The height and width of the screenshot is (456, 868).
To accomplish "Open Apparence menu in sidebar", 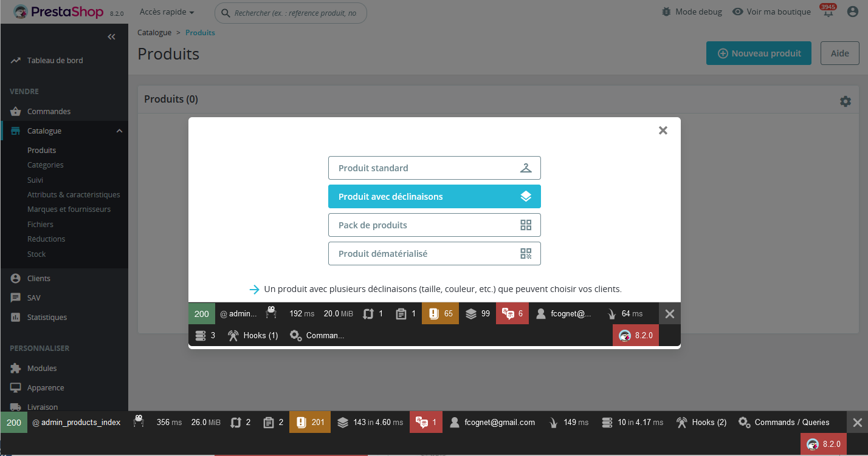I will click(x=46, y=387).
